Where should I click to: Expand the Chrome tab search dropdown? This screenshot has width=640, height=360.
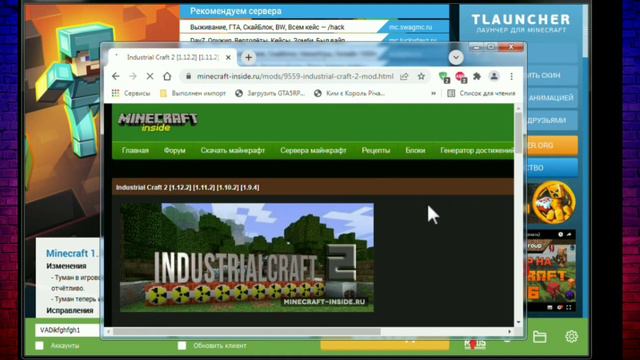[x=456, y=57]
